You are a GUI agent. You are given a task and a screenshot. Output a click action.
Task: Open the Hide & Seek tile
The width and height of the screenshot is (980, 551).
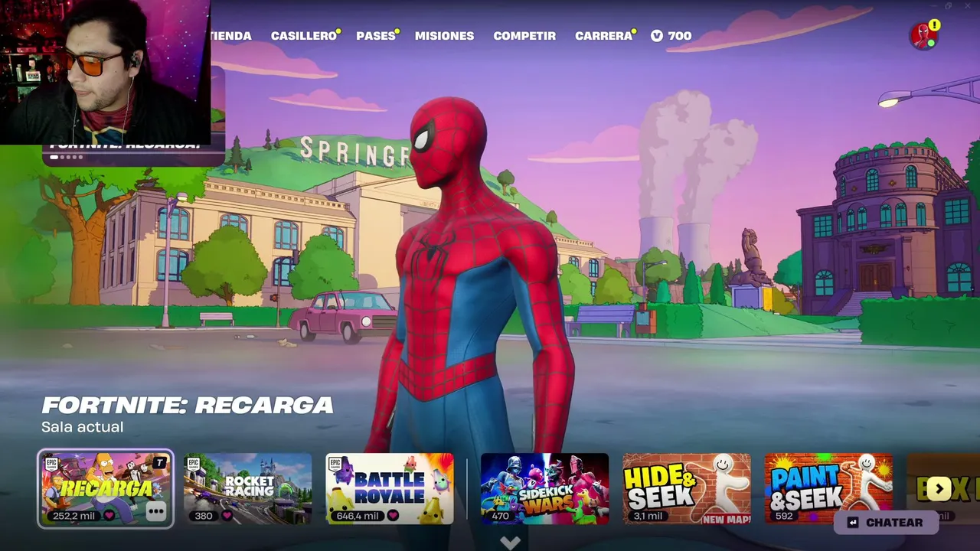click(x=687, y=489)
